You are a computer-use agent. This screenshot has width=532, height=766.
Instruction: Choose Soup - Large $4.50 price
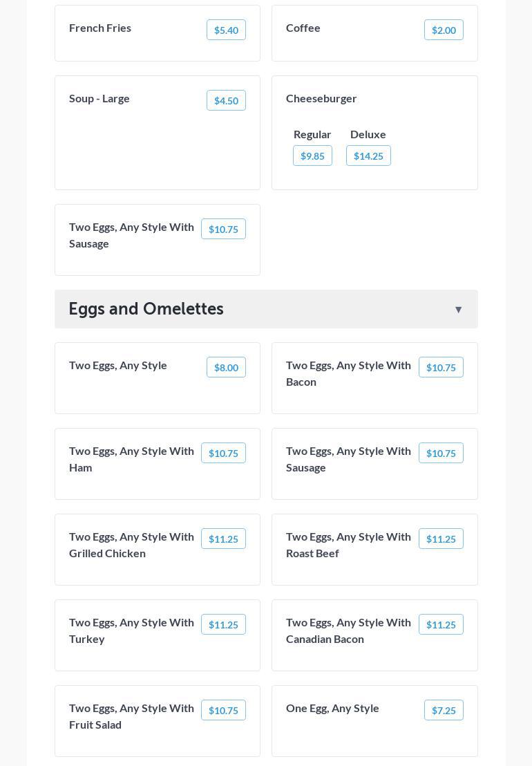click(226, 100)
